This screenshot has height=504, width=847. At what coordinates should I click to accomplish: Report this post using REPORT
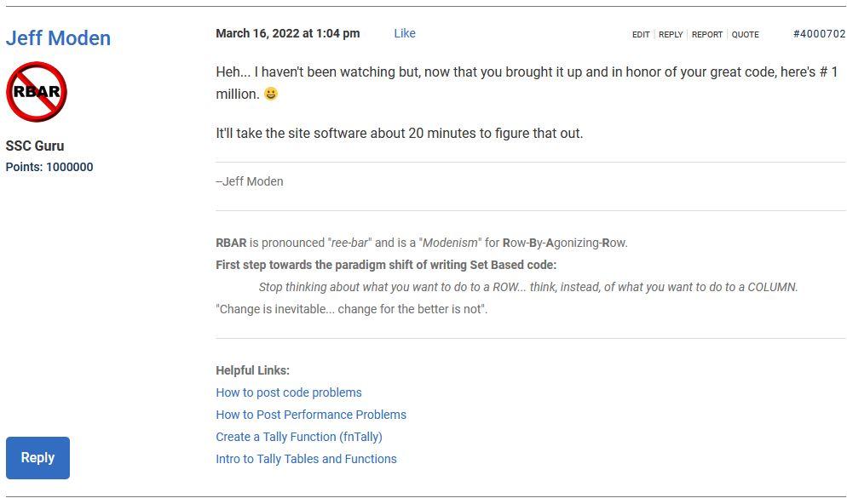707,35
